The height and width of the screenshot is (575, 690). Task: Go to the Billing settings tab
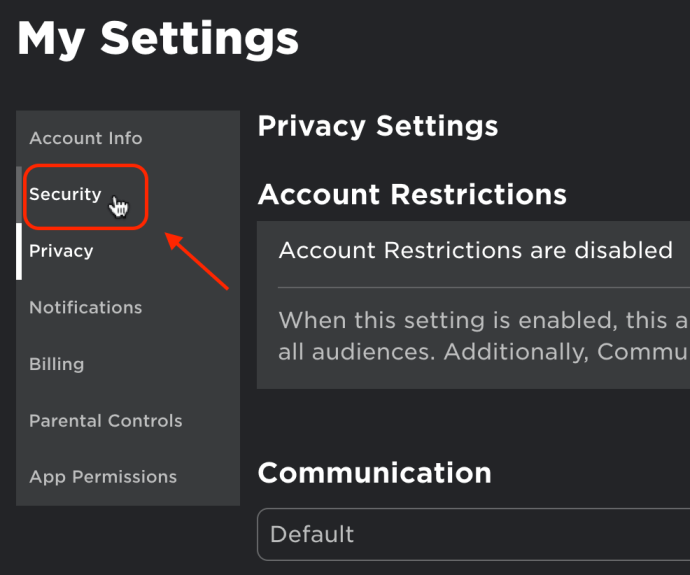pyautogui.click(x=57, y=364)
